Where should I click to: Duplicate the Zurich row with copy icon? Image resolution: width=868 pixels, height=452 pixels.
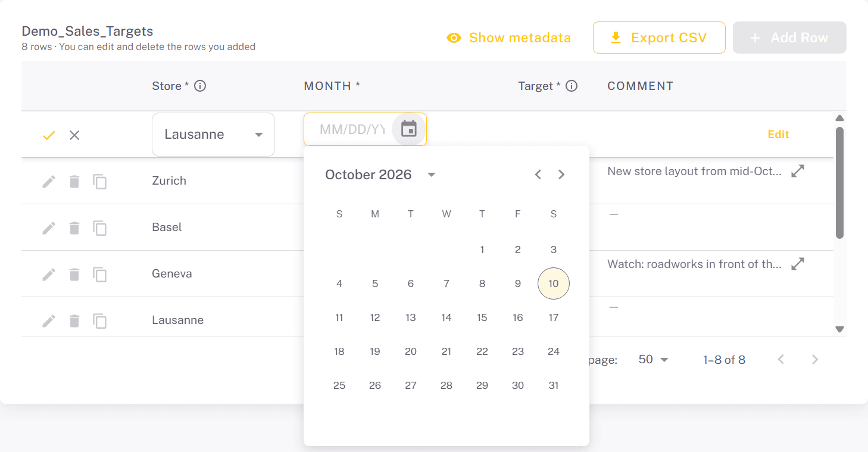click(x=100, y=182)
